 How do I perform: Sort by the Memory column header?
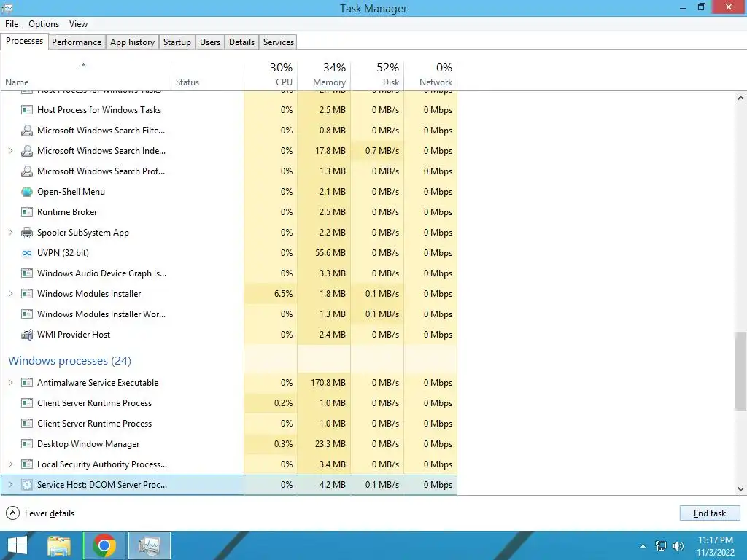pos(324,75)
